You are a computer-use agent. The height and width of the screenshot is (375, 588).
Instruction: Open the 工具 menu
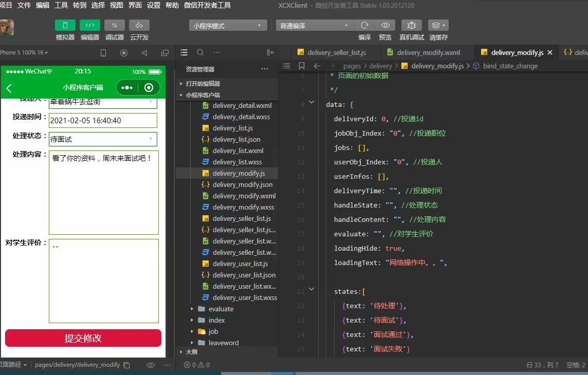pos(61,5)
